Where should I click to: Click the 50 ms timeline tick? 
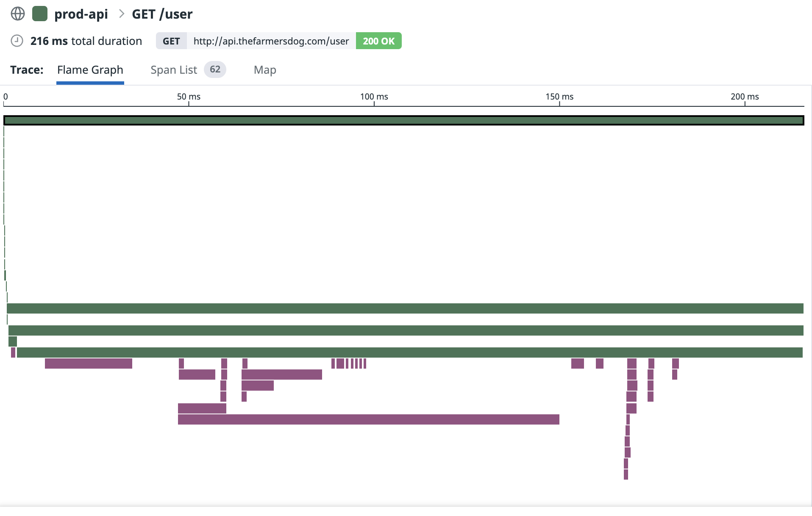[189, 97]
